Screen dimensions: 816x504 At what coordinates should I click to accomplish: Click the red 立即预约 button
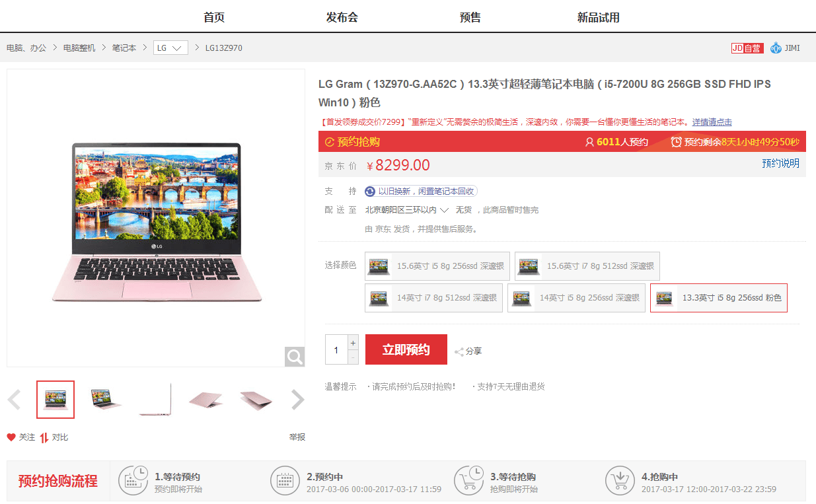pos(406,349)
